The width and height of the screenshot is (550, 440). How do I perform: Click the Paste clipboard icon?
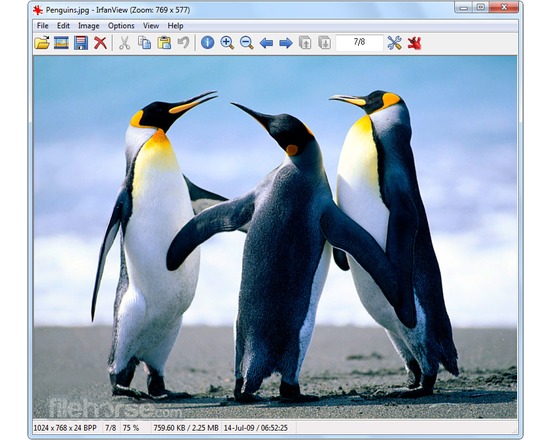tap(164, 43)
